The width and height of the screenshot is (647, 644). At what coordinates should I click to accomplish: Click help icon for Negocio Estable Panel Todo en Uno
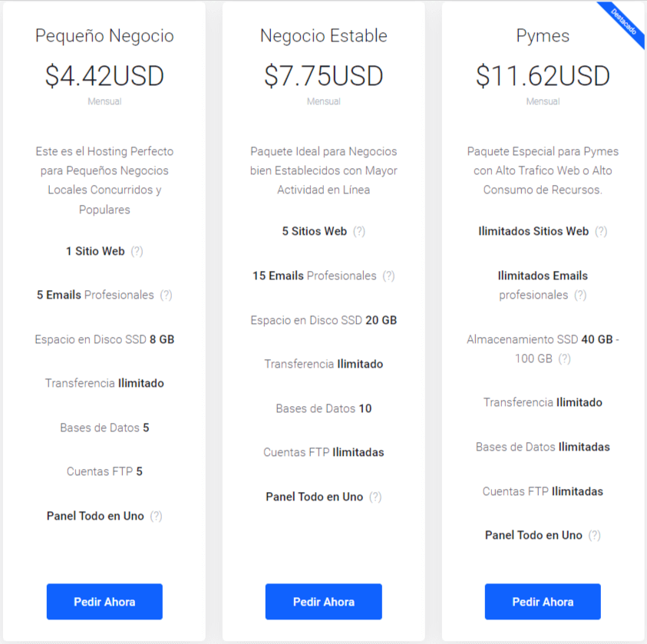click(375, 497)
